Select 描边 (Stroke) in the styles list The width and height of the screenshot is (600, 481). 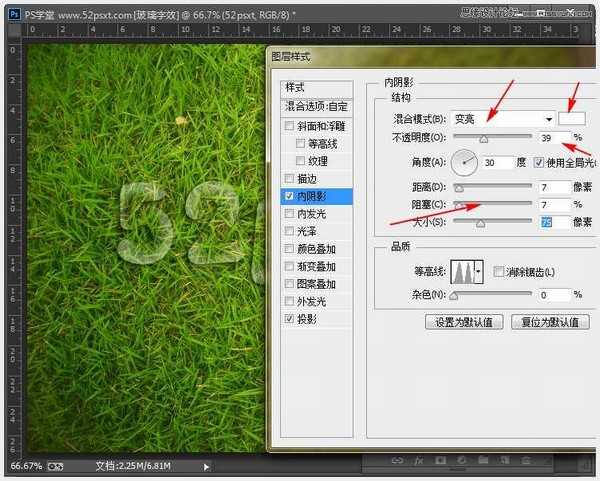pyautogui.click(x=309, y=179)
